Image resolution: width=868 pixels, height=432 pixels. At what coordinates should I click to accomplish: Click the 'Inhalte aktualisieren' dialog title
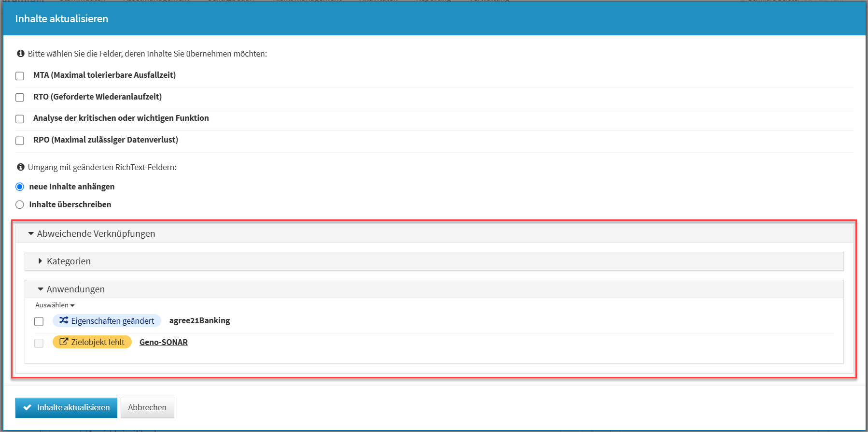[62, 19]
